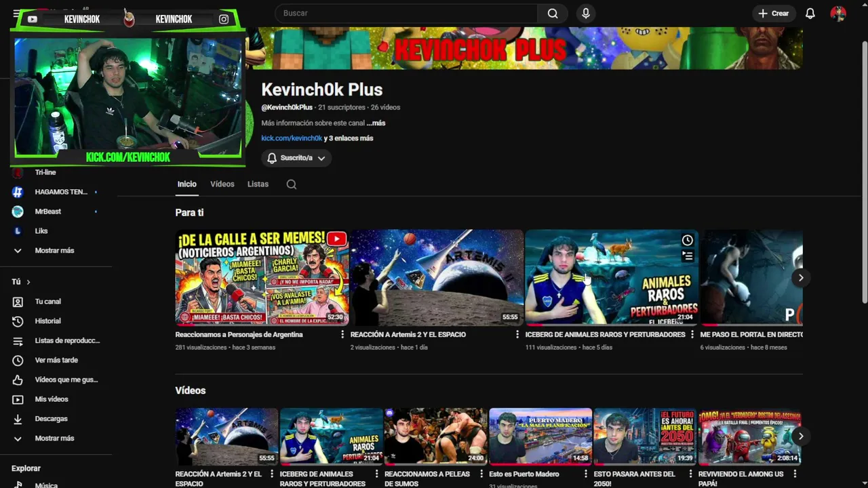The height and width of the screenshot is (488, 868).
Task: Open the Suscrito/a dropdown
Action: 296,158
